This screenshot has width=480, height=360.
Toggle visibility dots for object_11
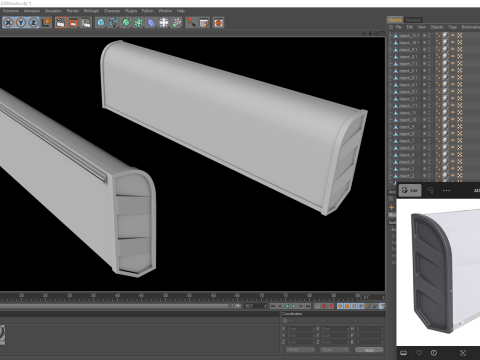click(429, 113)
